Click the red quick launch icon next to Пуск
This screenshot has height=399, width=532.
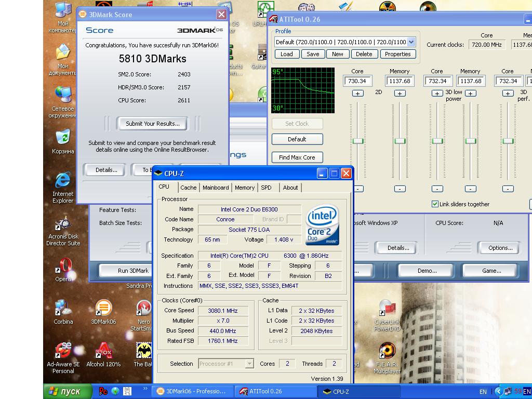click(x=103, y=391)
